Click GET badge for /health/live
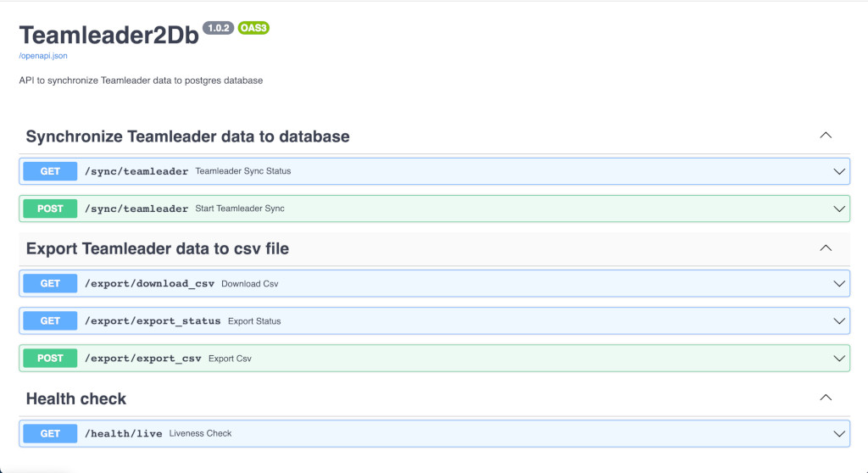The width and height of the screenshot is (868, 473). click(50, 434)
